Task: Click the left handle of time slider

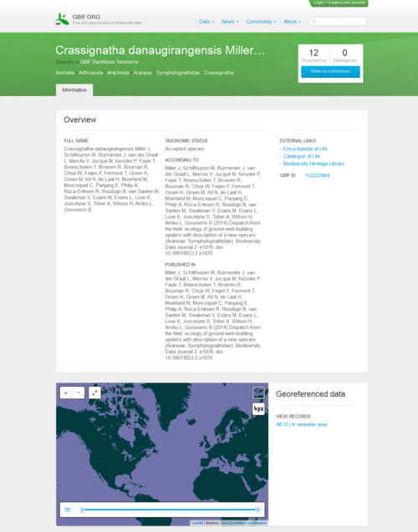Action: pos(82,509)
